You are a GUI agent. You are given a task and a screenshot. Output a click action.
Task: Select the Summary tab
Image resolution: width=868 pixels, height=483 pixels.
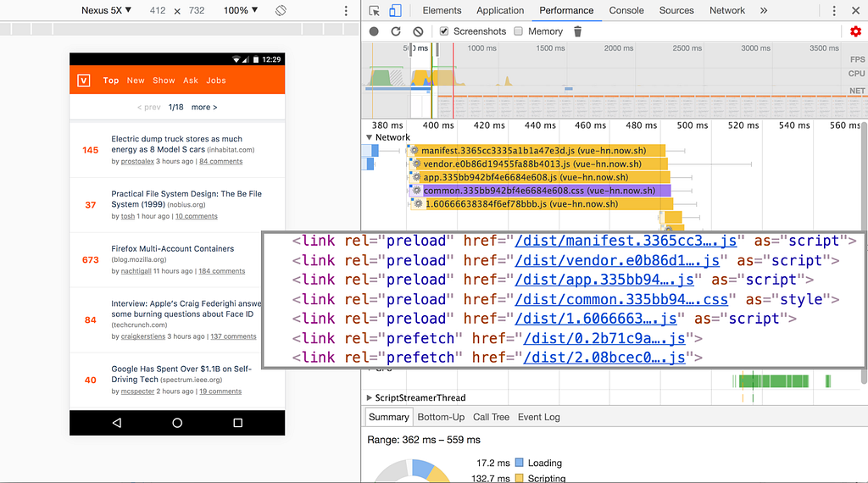point(388,417)
